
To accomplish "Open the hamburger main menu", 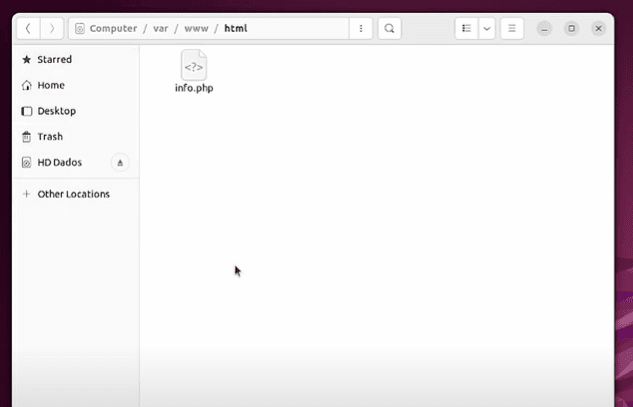I will point(512,29).
